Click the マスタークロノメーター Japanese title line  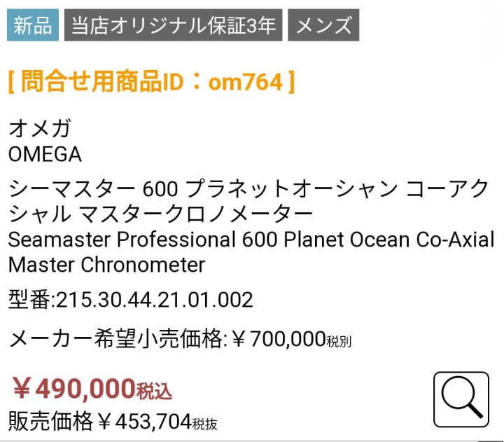[x=195, y=214]
